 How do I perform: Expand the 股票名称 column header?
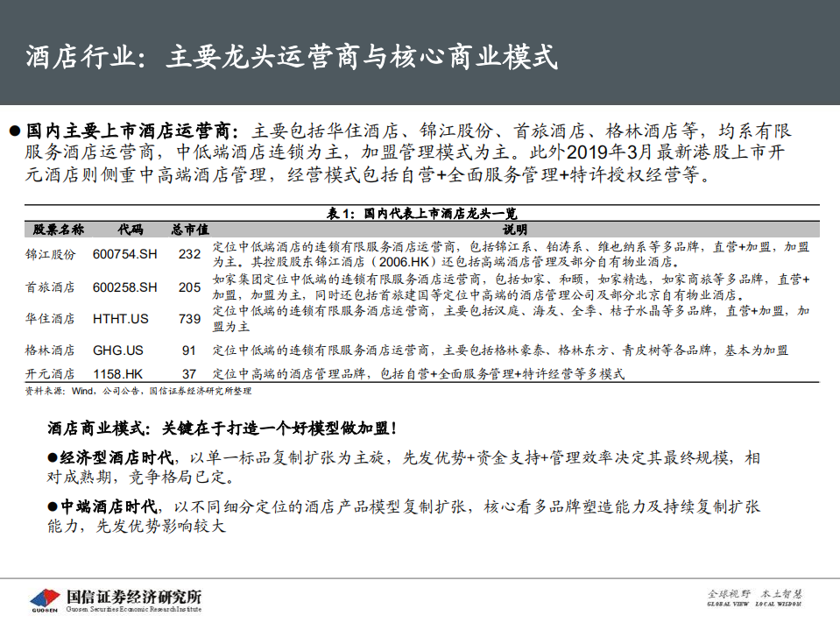tap(57, 229)
